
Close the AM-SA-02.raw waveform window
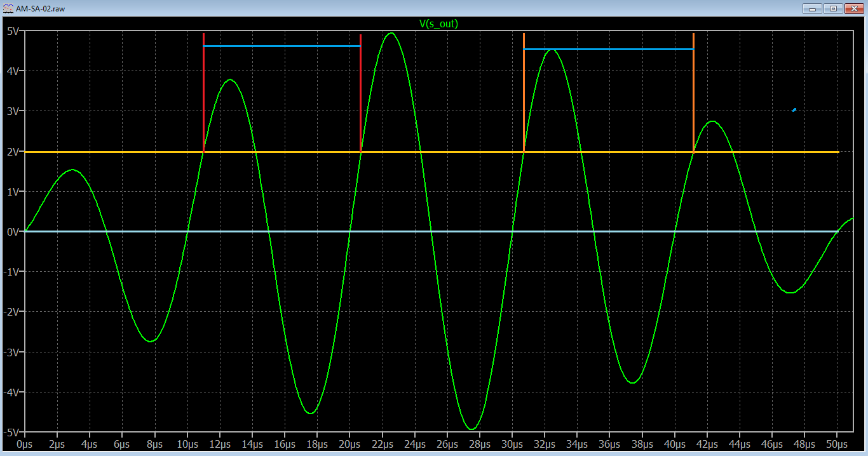point(855,8)
